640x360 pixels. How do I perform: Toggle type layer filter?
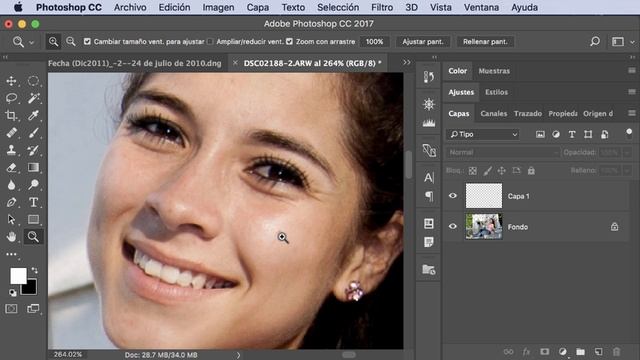[572, 134]
